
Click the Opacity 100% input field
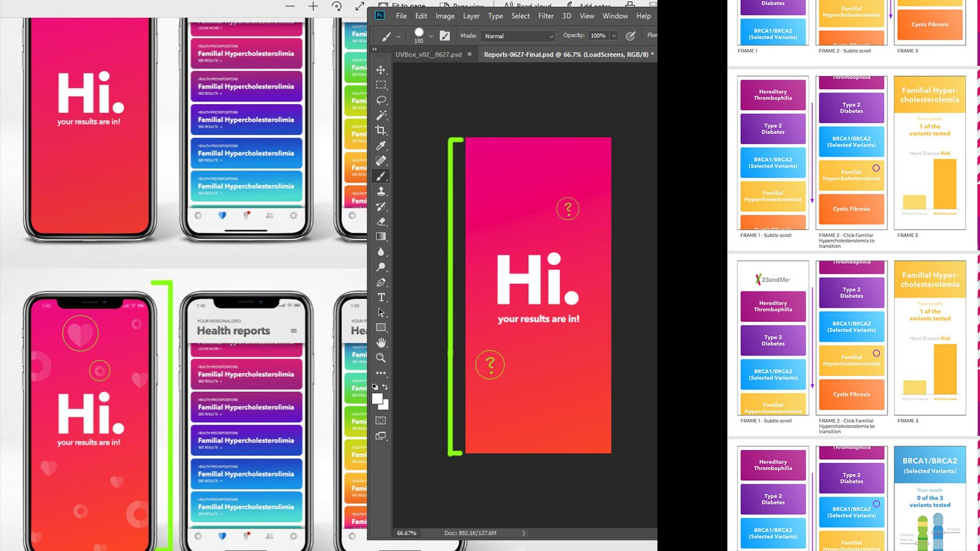(x=598, y=36)
